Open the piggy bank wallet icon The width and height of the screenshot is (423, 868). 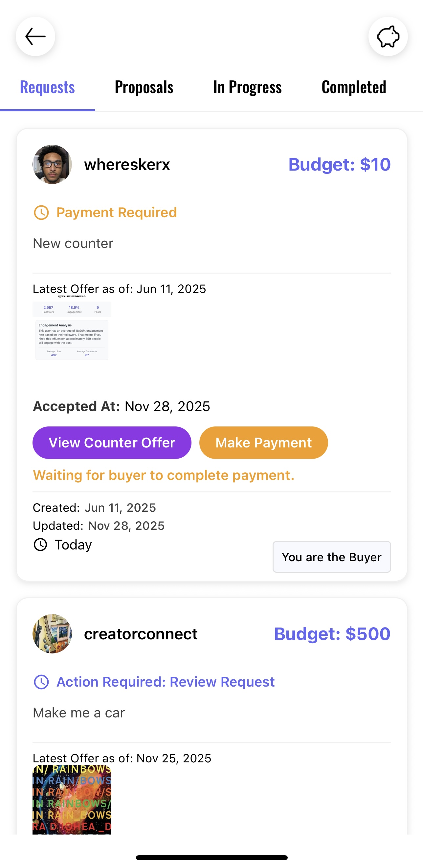[x=388, y=36]
